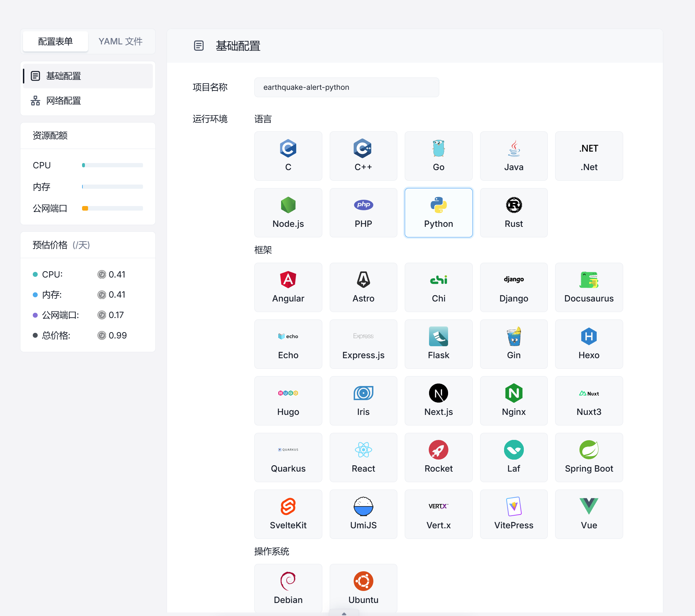Choose the Go language option

pos(439,156)
